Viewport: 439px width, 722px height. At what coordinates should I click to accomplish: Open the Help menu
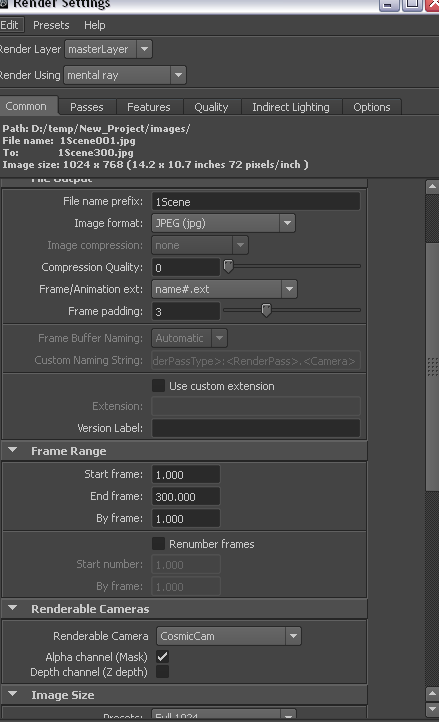[x=95, y=25]
